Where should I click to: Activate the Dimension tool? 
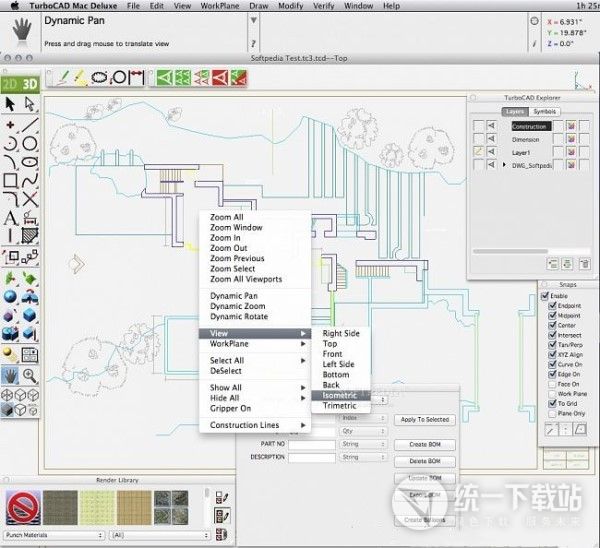pyautogui.click(x=30, y=218)
